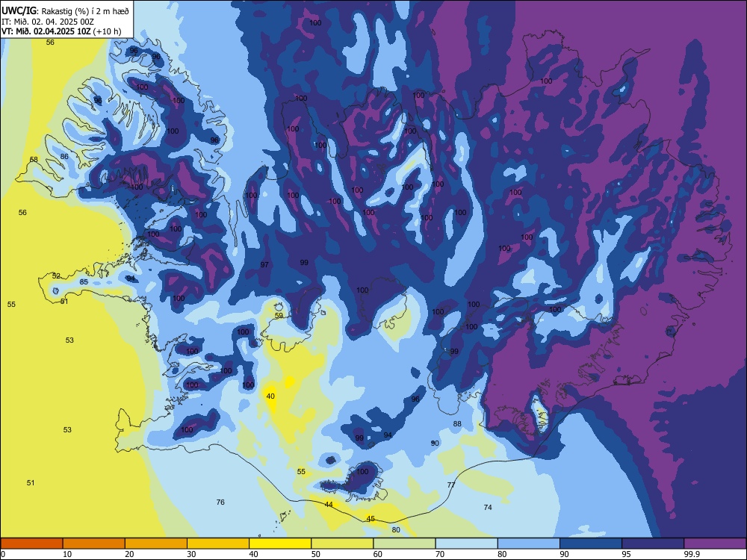Image resolution: width=747 pixels, height=560 pixels.
Task: Click the '85' value on the Snæfellsnes peninsula
Action: (84, 282)
